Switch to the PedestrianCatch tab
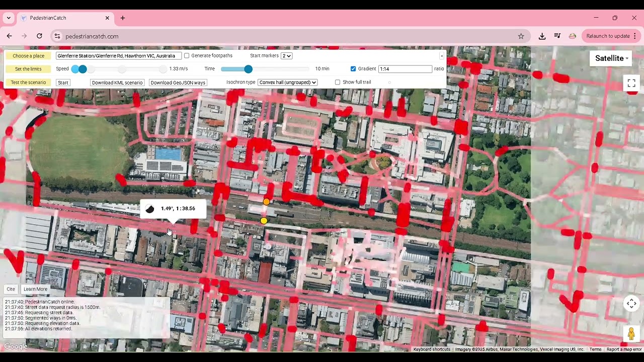The height and width of the screenshot is (362, 644). tap(65, 18)
